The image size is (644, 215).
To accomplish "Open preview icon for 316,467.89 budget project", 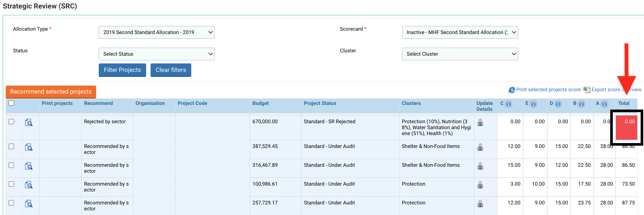I will click(29, 166).
